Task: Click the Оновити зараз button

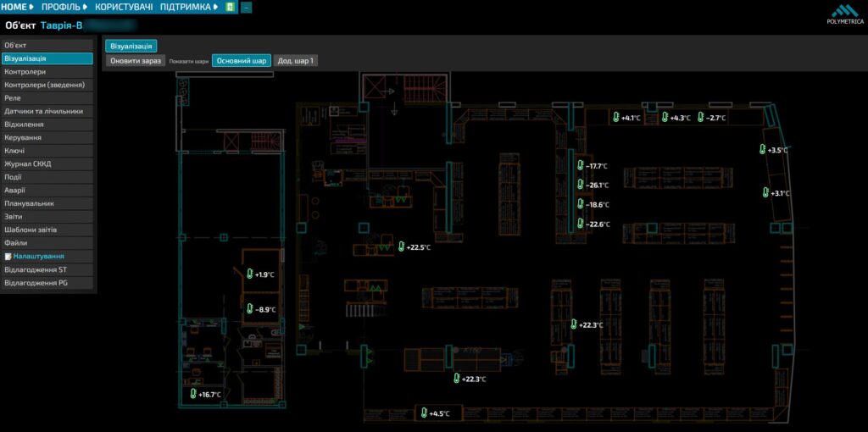Action: pyautogui.click(x=136, y=61)
